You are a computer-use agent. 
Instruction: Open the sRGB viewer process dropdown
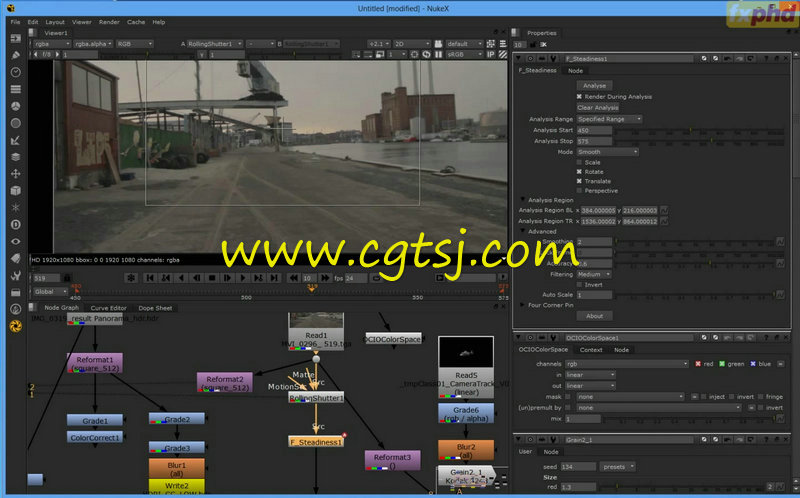point(463,54)
